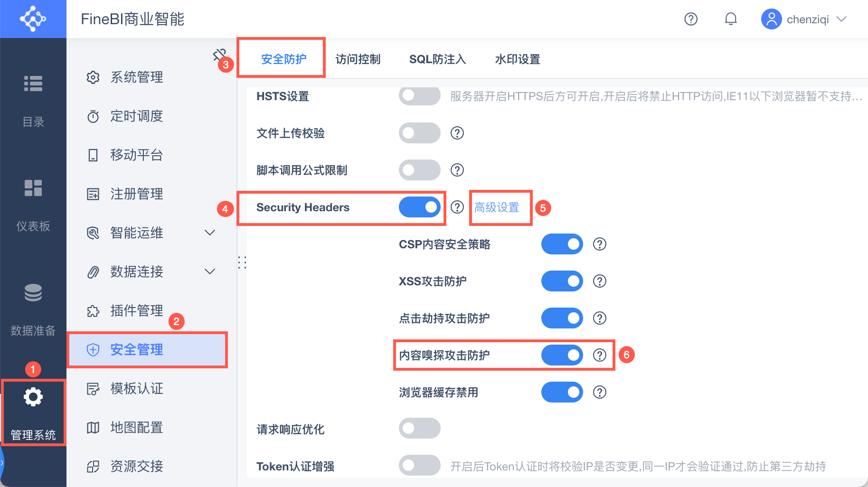Open the 高级设置 link

[x=497, y=207]
